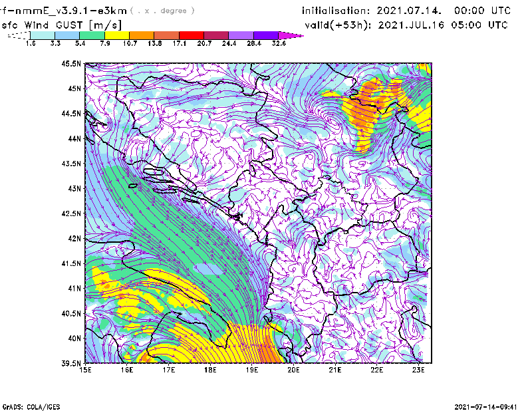Click the orange 10.7–13.8 legend swatch

(142, 35)
